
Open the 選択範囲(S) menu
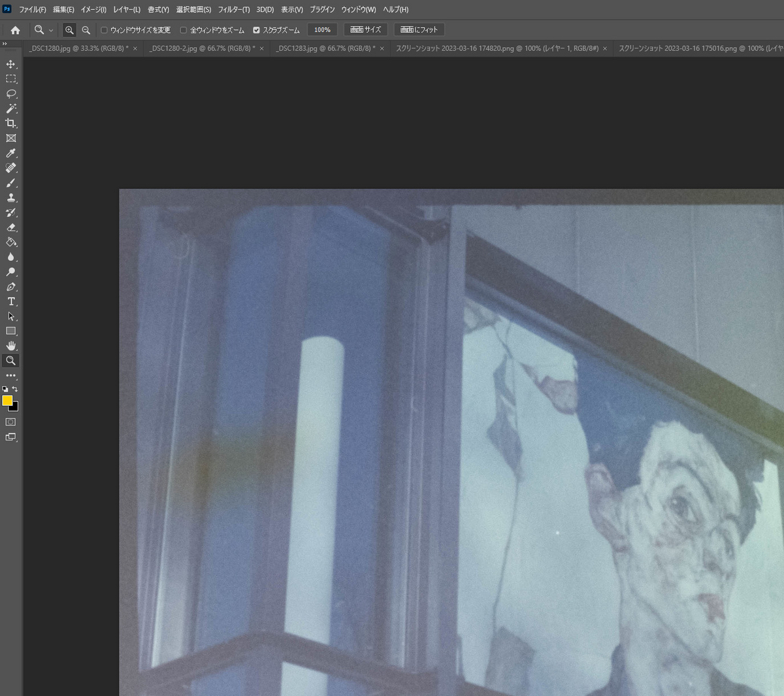coord(193,10)
